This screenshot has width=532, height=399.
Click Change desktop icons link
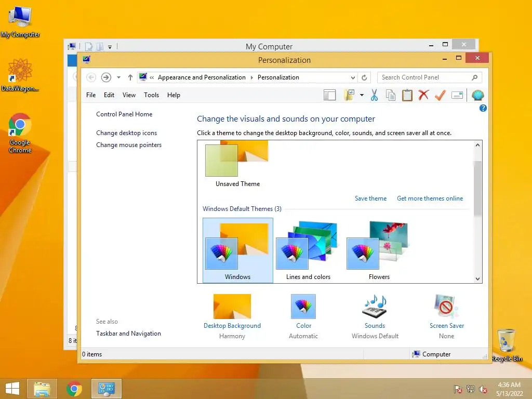[x=127, y=133]
